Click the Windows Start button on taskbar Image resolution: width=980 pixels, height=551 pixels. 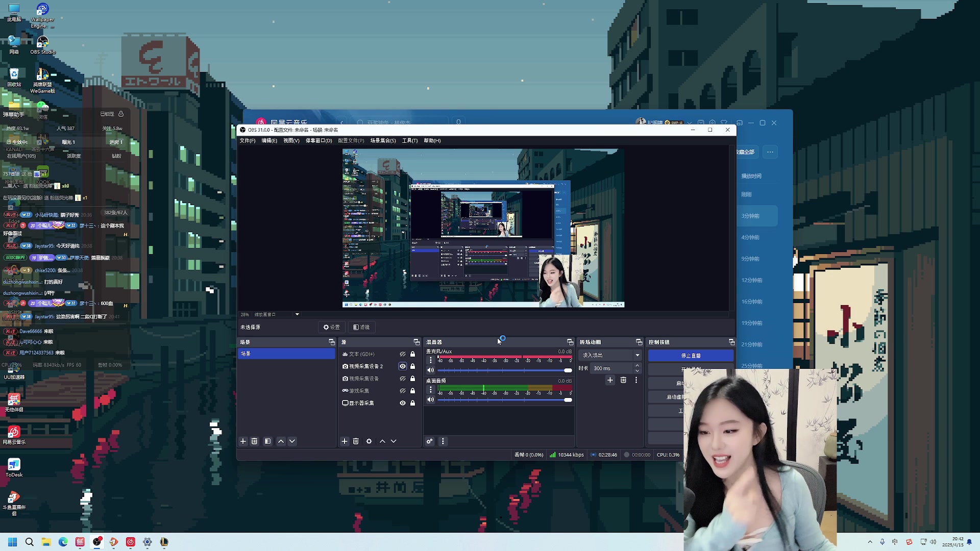click(x=13, y=542)
